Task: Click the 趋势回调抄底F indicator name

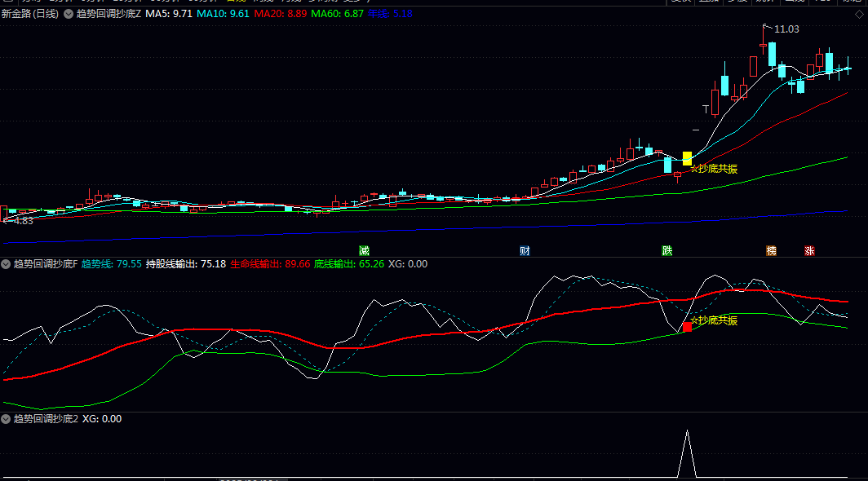Action: [45, 264]
